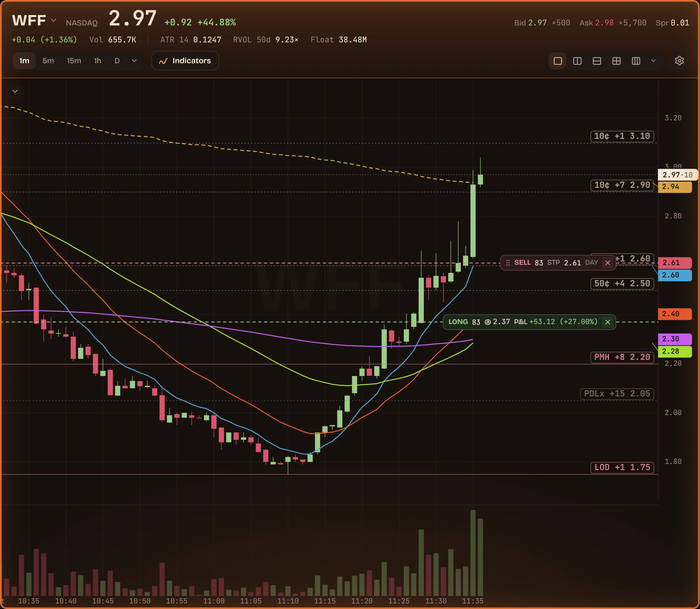Open the Indicators button
The height and width of the screenshot is (609, 700).
[185, 61]
